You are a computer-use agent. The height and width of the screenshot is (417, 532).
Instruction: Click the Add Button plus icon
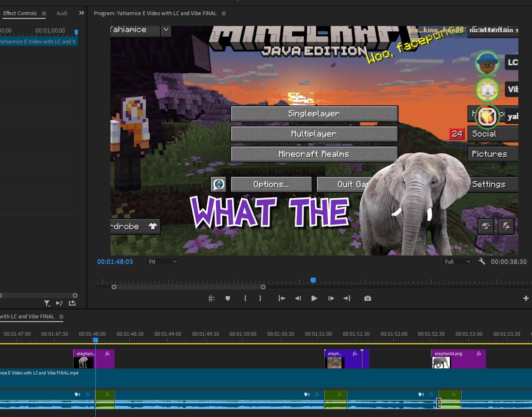(x=525, y=298)
